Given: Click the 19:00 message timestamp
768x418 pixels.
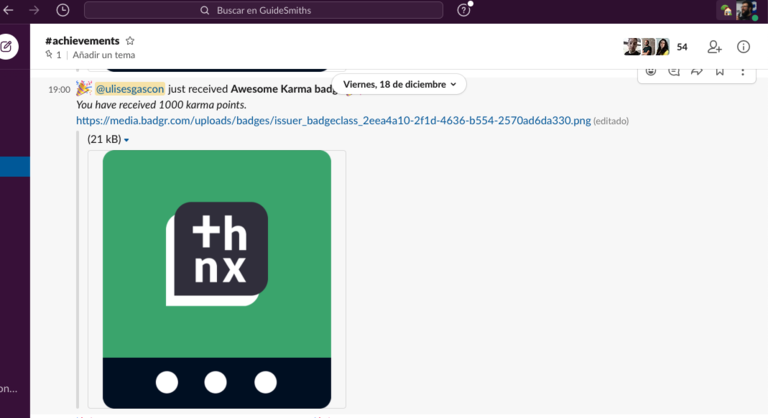Looking at the screenshot, I should click(59, 90).
